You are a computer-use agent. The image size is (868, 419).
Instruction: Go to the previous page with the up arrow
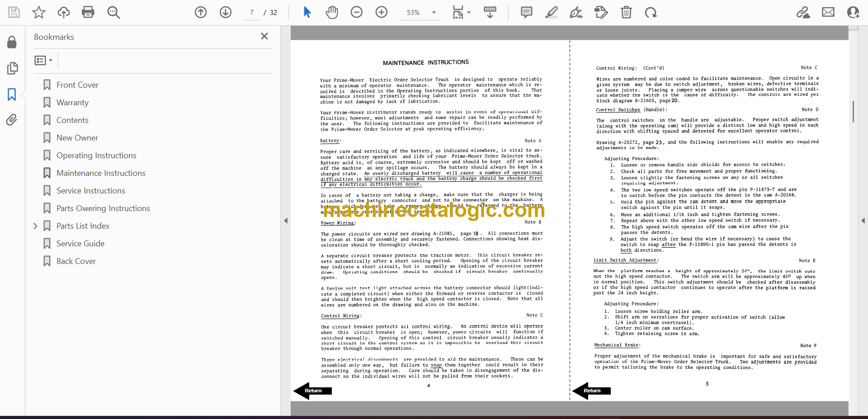201,12
